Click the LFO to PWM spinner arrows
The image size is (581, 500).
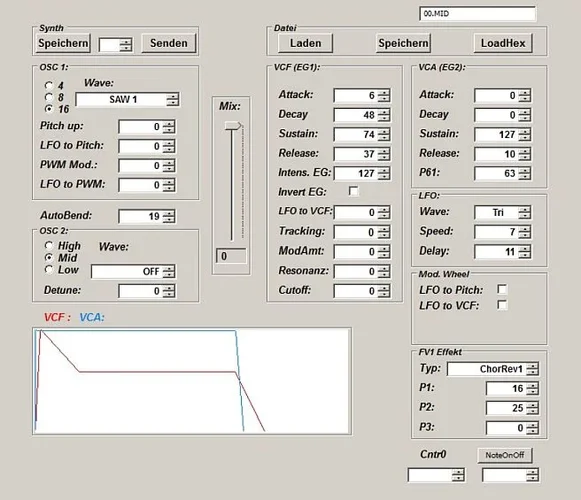(x=169, y=185)
